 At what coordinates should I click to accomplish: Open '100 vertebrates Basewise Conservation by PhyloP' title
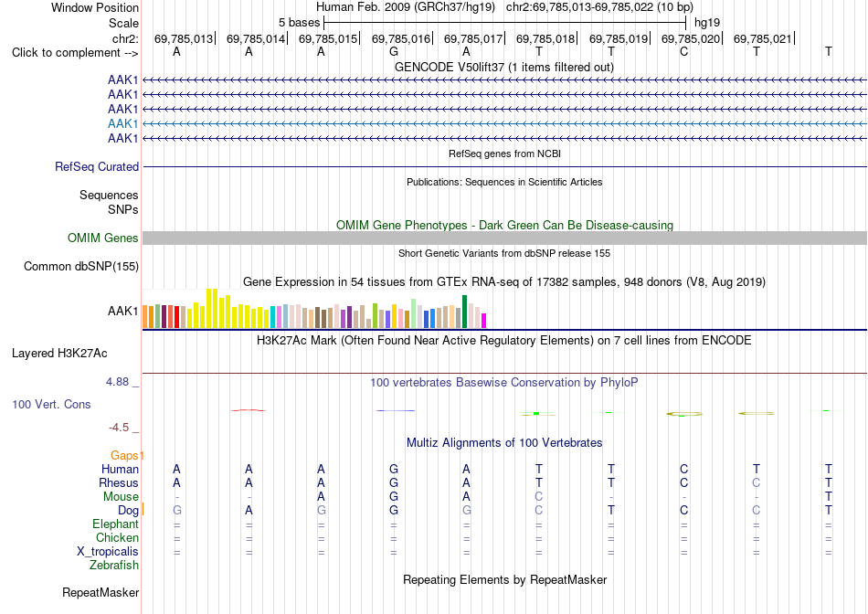504,383
